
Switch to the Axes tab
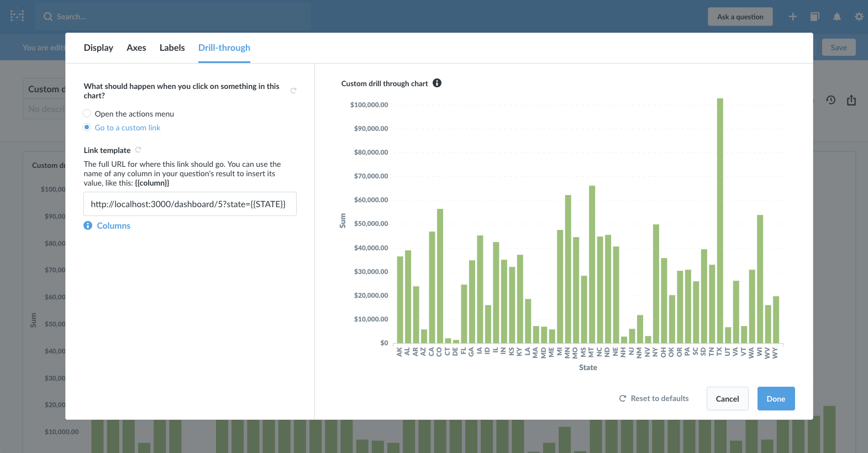pyautogui.click(x=136, y=48)
